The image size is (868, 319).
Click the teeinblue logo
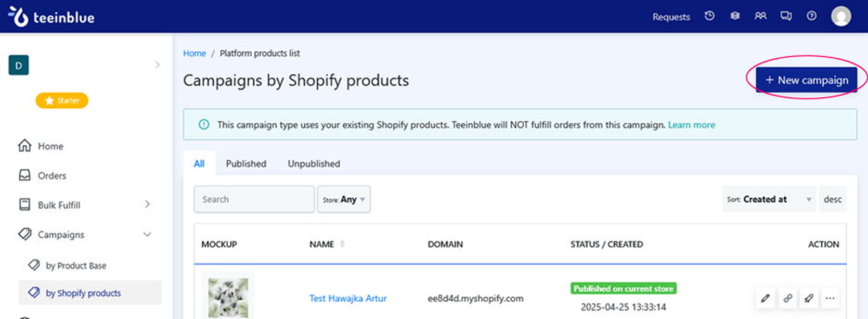(x=51, y=17)
